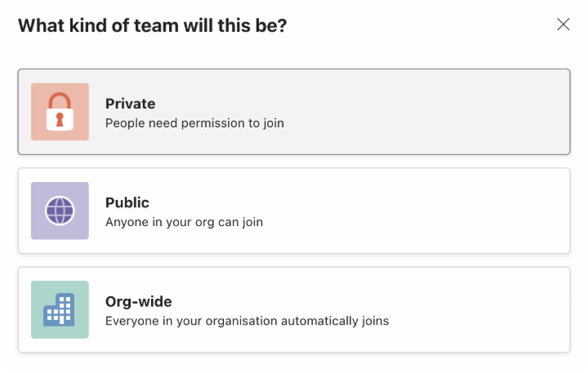Click 'Anyone in your org can join' text
Image resolution: width=588 pixels, height=373 pixels.
[184, 222]
